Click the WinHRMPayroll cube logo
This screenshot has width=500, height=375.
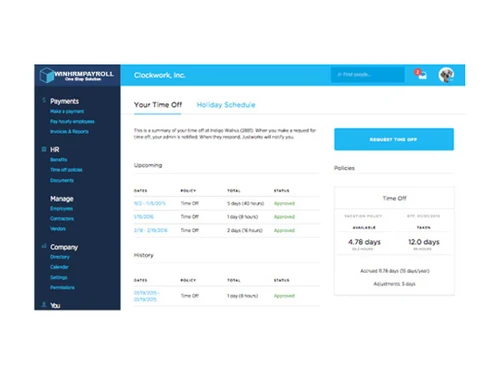click(47, 75)
